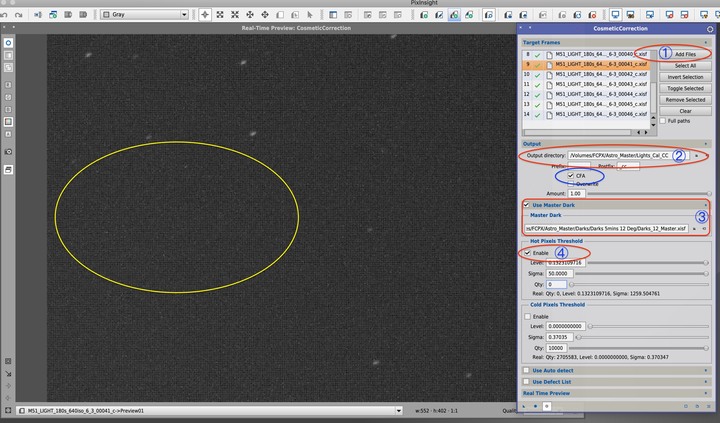Click the Zoom to Fit icon
The width and height of the screenshot is (720, 423).
coord(220,15)
